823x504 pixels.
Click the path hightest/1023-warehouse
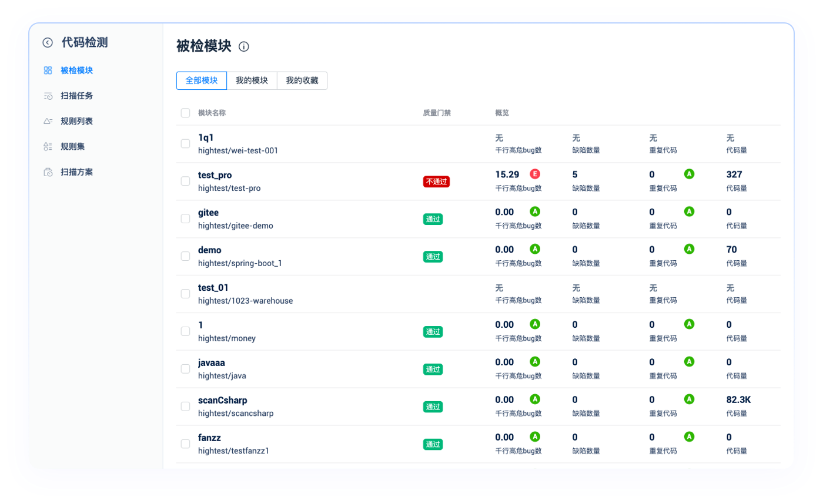(x=246, y=301)
